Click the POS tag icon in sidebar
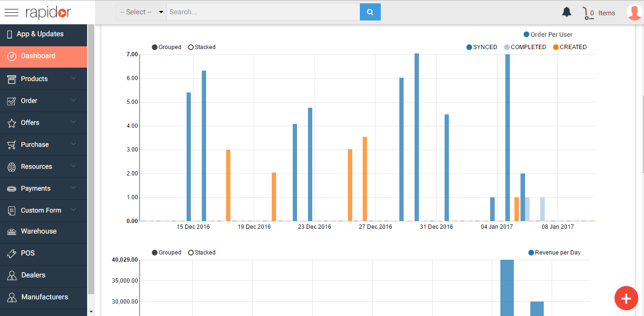This screenshot has height=316, width=644. [12, 254]
